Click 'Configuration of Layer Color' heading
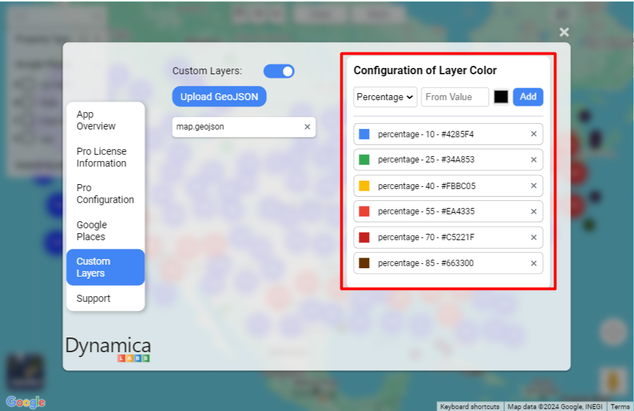 425,70
